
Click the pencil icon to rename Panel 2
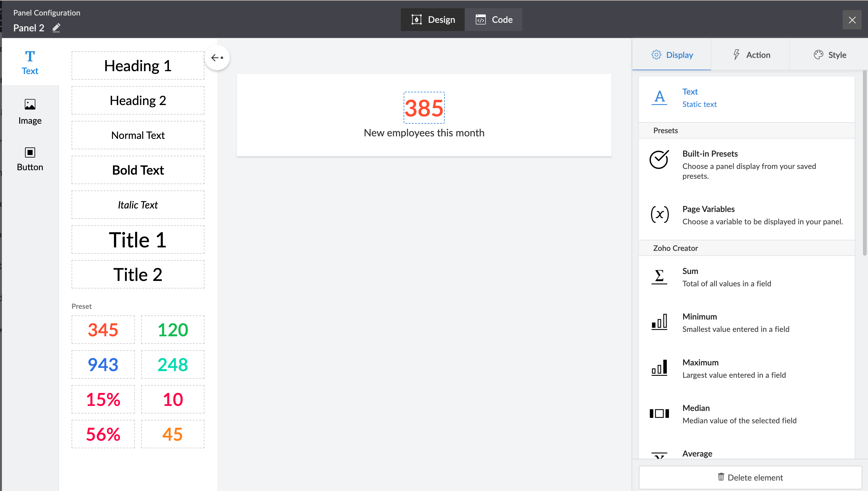pos(56,28)
